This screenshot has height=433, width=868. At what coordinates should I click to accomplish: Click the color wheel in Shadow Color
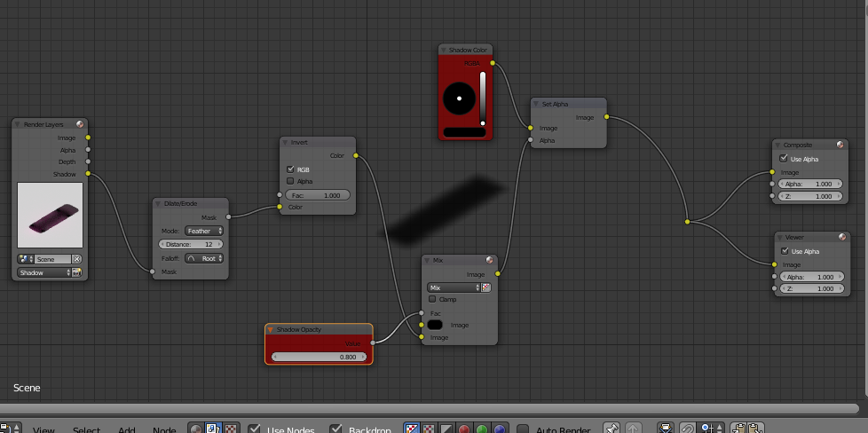tap(459, 98)
